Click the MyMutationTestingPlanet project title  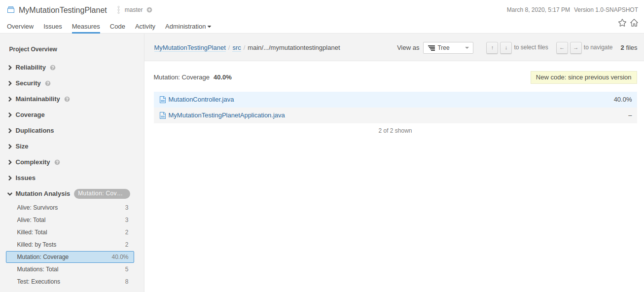[x=63, y=10]
